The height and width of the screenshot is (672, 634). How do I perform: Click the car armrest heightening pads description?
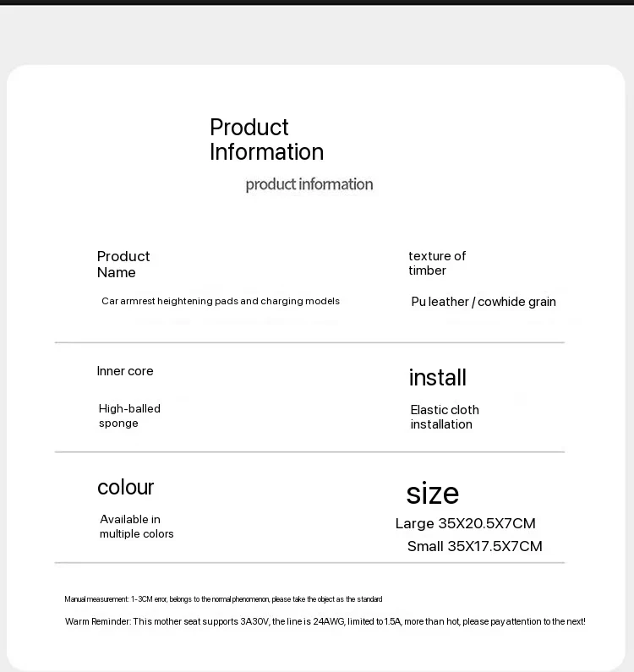coord(221,301)
